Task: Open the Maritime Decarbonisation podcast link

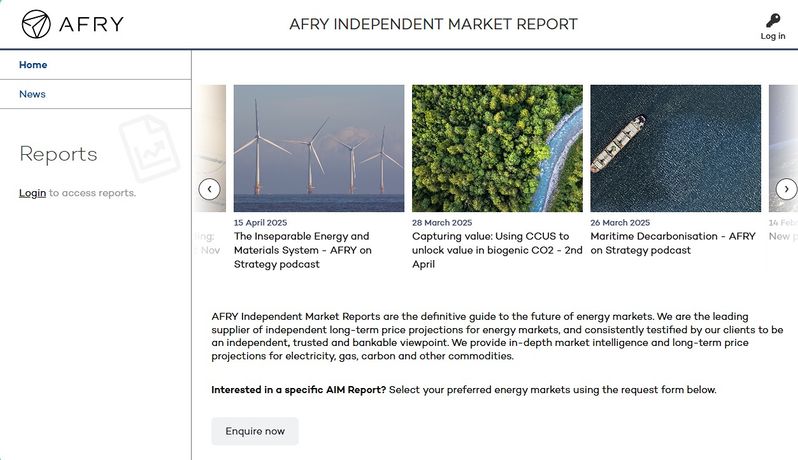Action: pyautogui.click(x=673, y=243)
